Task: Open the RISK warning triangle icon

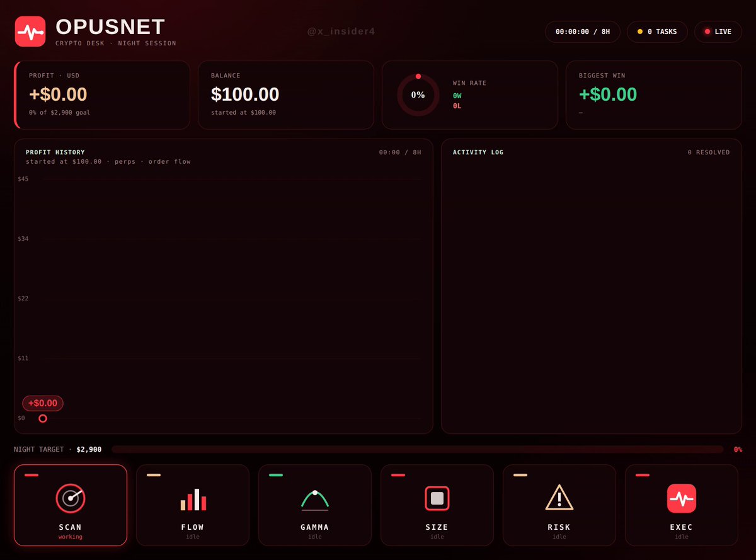Action: 559,498
